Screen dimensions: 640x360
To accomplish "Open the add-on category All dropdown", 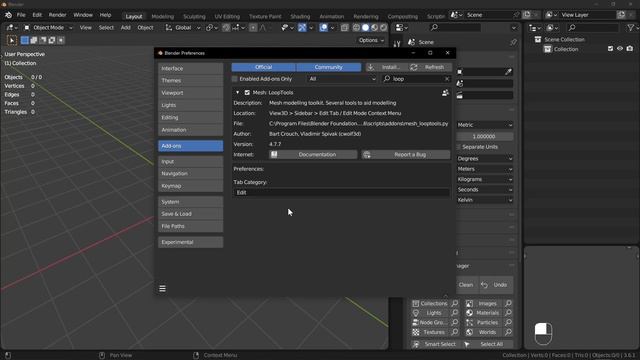I will (342, 79).
